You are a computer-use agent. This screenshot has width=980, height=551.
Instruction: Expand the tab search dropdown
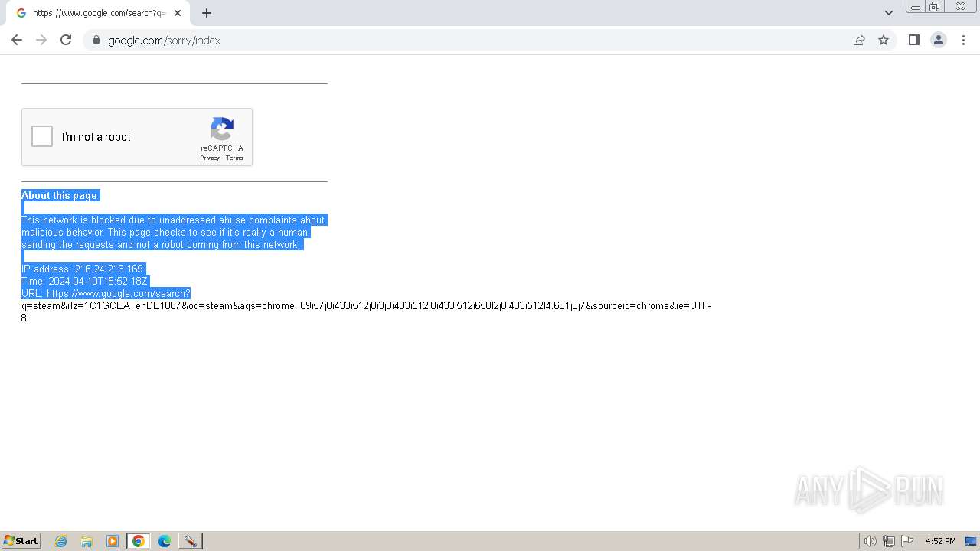(x=888, y=13)
